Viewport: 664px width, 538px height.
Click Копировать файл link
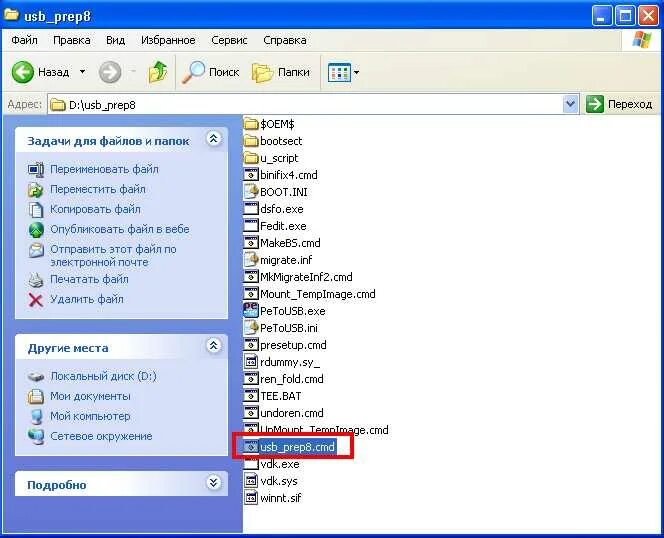tap(95, 209)
